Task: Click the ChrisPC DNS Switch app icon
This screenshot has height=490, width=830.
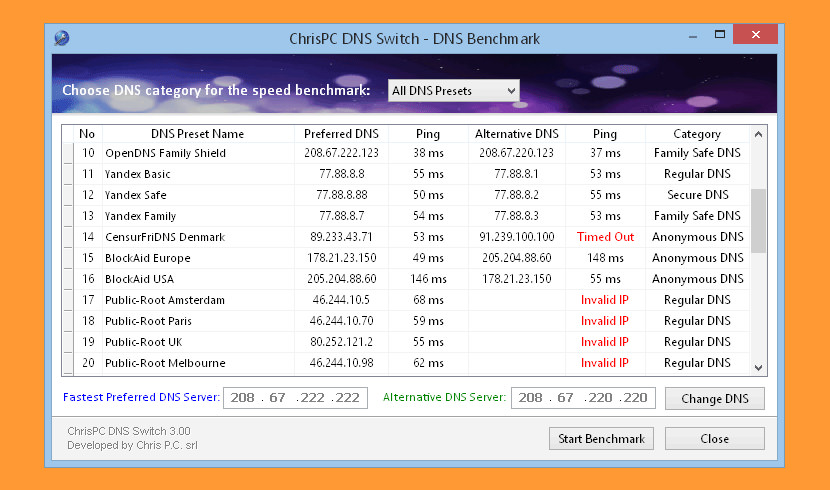Action: 61,38
